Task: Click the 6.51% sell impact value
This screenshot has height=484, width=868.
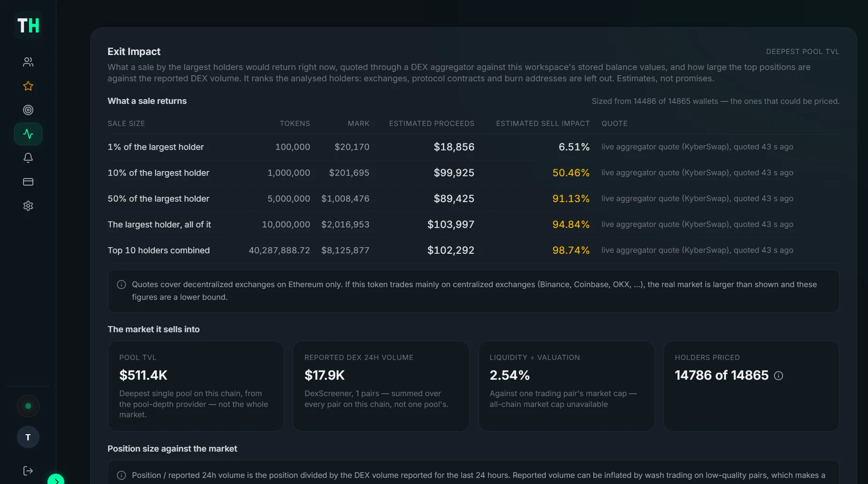Action: [574, 147]
